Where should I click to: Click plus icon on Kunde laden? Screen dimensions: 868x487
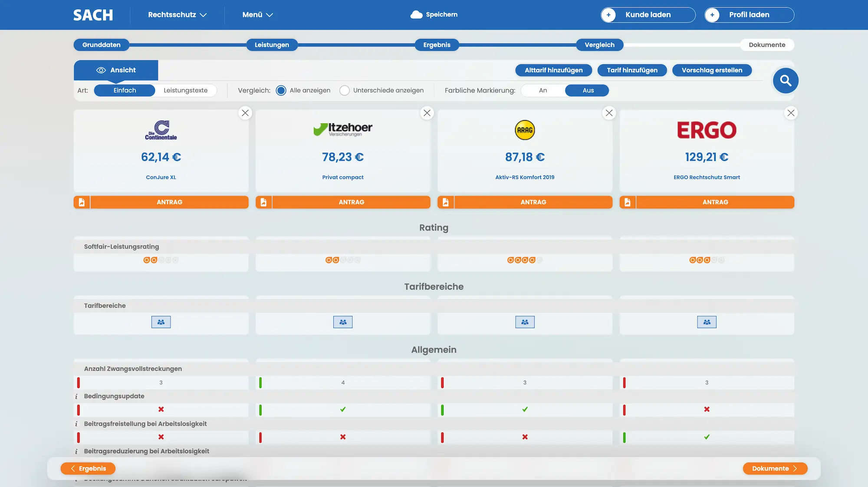608,15
